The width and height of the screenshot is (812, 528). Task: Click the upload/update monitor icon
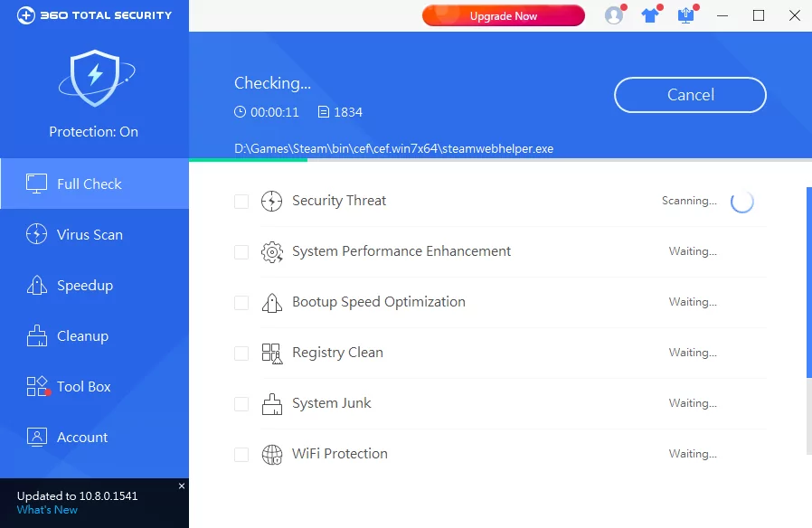click(x=686, y=15)
